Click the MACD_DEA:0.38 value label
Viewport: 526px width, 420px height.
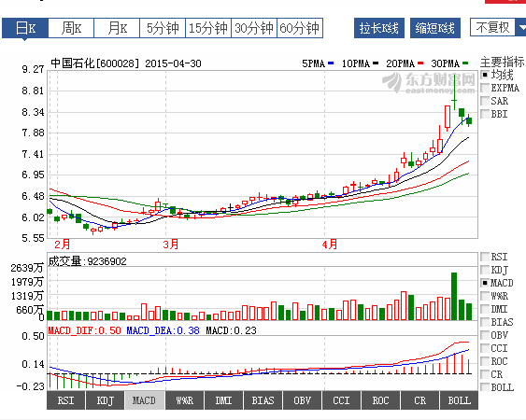point(163,330)
